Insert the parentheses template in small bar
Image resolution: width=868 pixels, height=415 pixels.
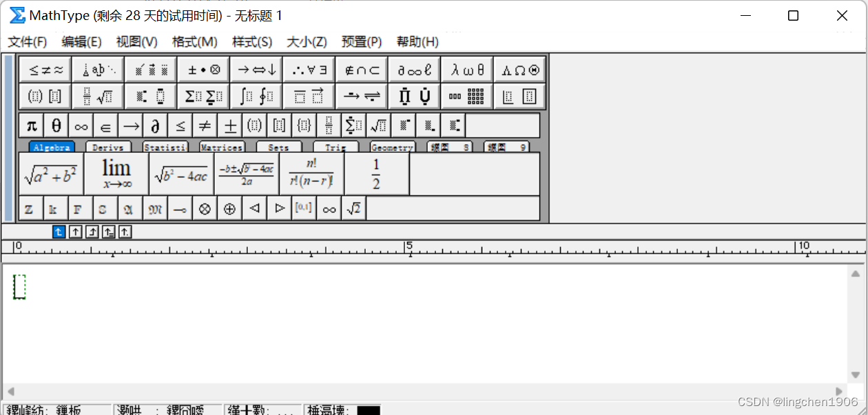tap(254, 125)
